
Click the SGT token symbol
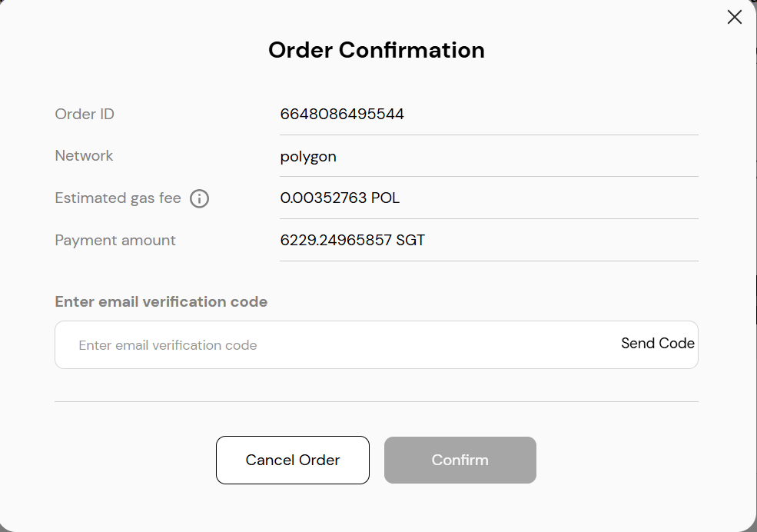410,240
